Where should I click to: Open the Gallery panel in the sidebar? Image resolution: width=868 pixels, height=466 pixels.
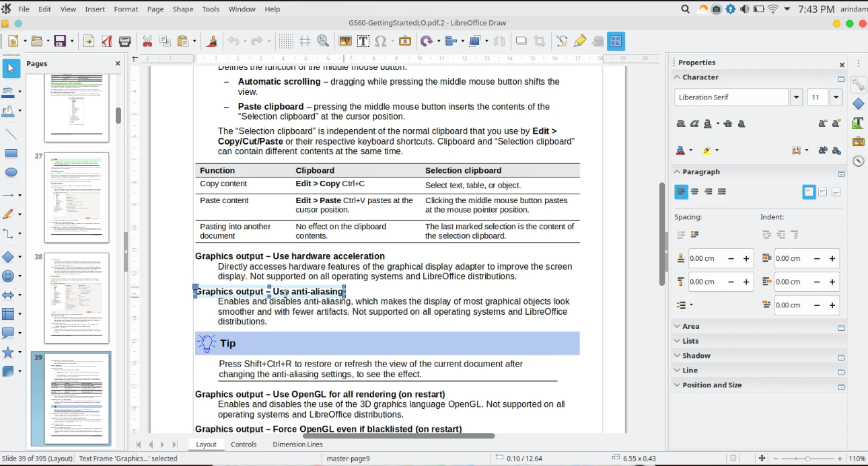tap(859, 141)
